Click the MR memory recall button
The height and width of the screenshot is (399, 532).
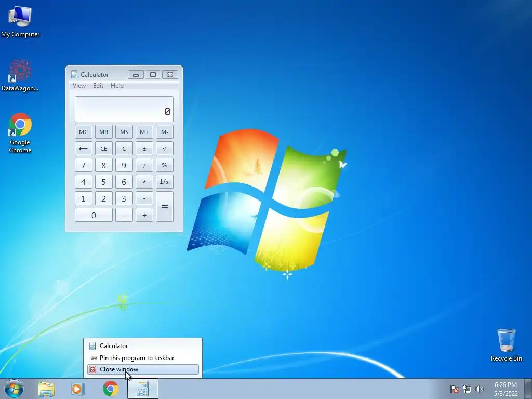point(104,132)
